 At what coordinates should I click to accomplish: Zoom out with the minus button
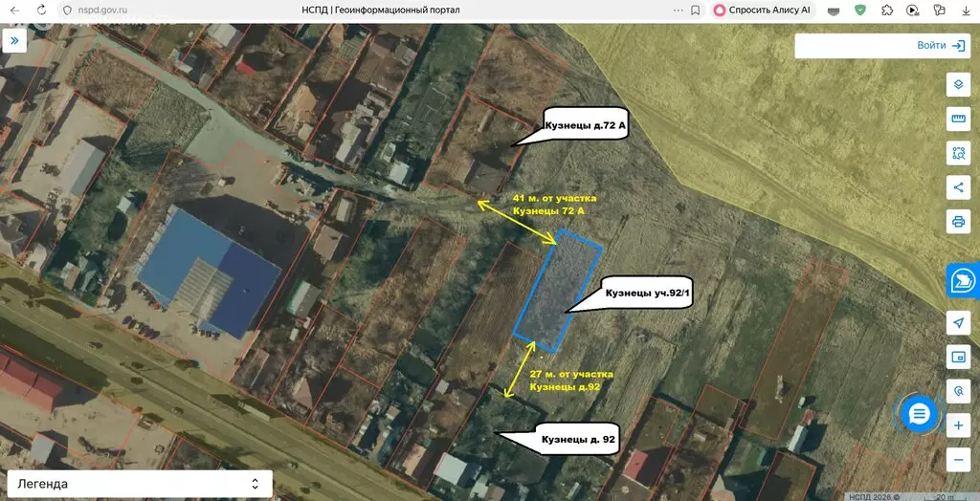957,460
